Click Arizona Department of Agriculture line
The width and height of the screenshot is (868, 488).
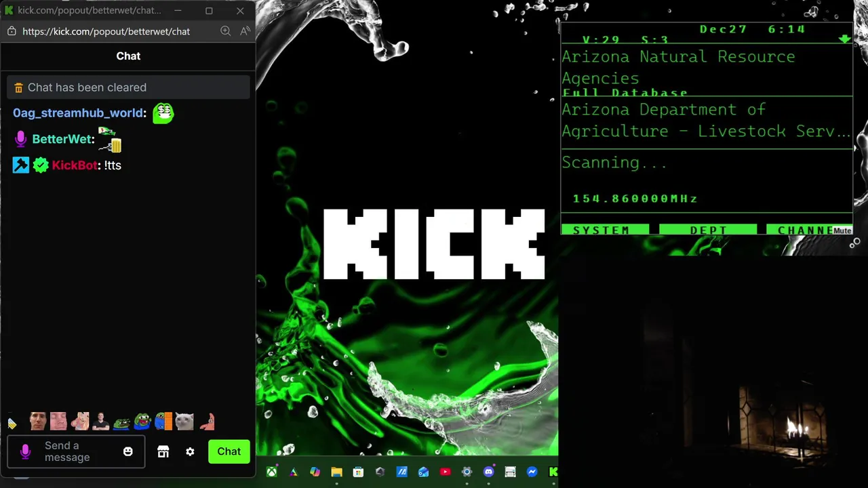click(706, 120)
